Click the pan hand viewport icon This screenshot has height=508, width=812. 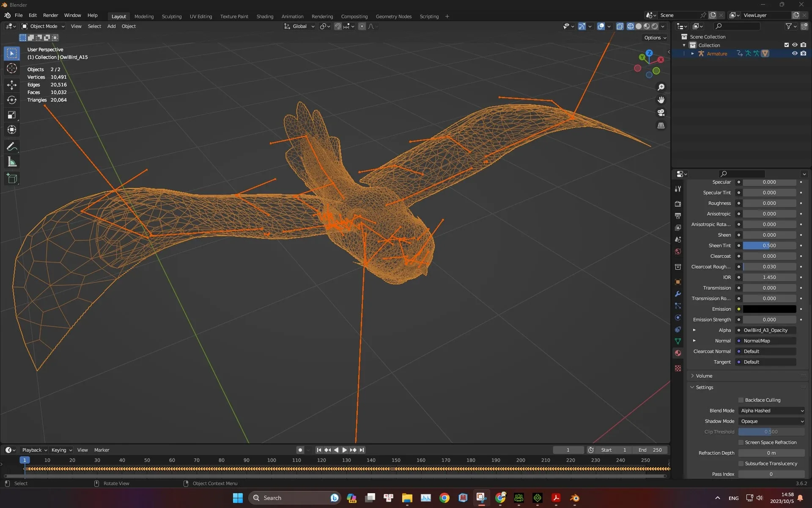pos(661,100)
